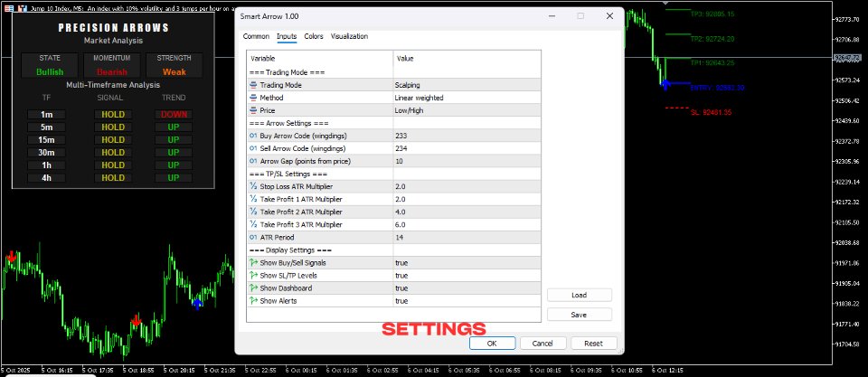
Task: Click the Sell Arrow Code row icon
Action: (253, 148)
